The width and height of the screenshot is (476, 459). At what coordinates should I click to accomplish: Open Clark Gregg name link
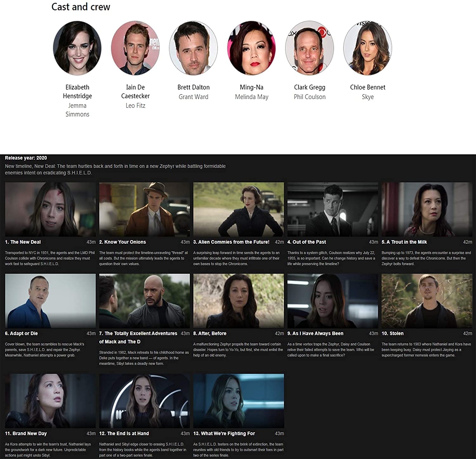click(310, 87)
